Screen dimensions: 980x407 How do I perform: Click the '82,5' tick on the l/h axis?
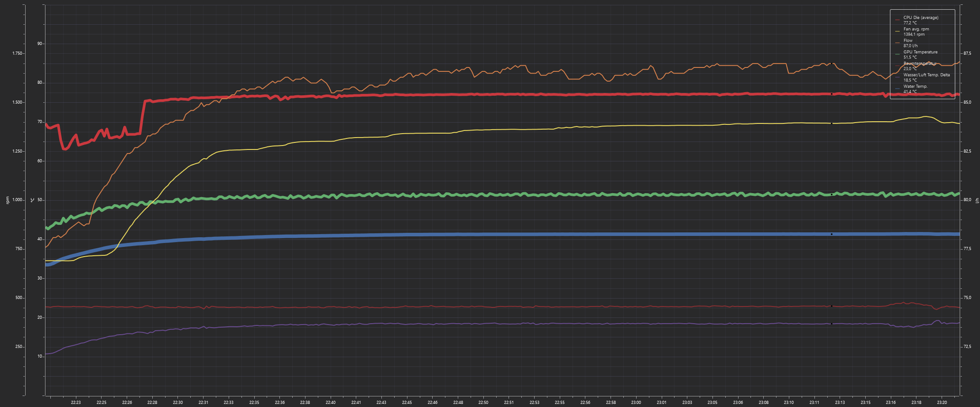(968, 151)
